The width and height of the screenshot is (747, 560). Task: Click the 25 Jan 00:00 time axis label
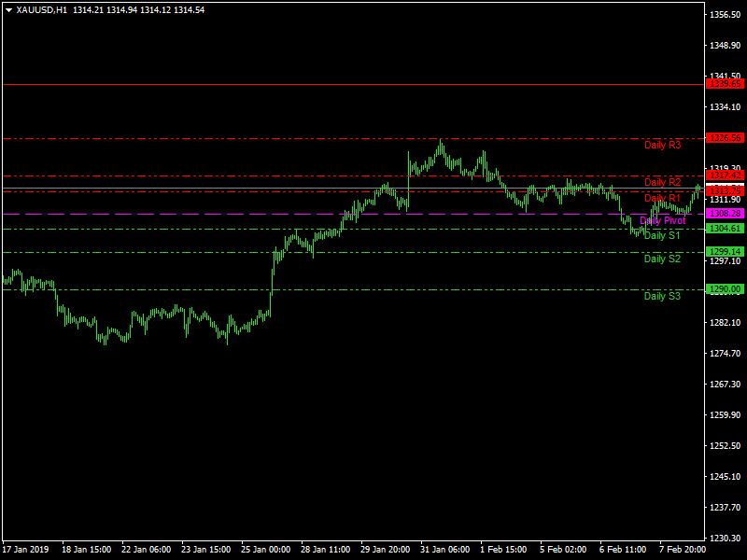pyautogui.click(x=265, y=550)
